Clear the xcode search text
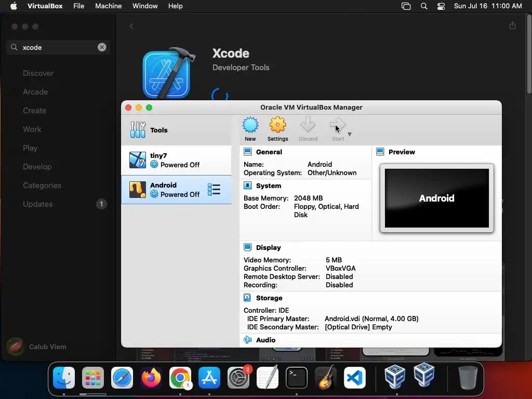This screenshot has height=399, width=532. tap(102, 47)
